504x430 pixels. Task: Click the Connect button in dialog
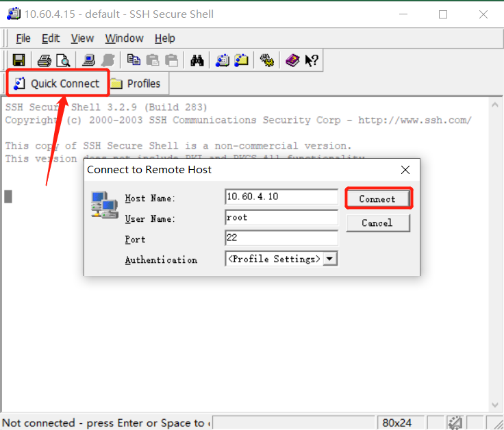377,199
